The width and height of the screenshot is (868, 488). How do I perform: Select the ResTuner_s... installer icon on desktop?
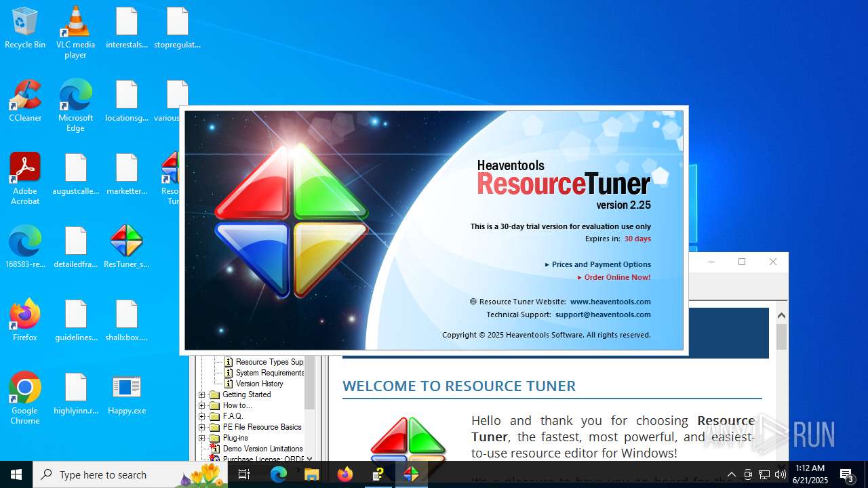click(x=127, y=247)
